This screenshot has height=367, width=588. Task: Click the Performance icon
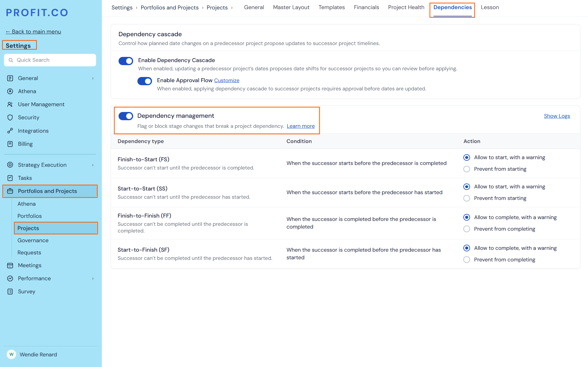(10, 278)
